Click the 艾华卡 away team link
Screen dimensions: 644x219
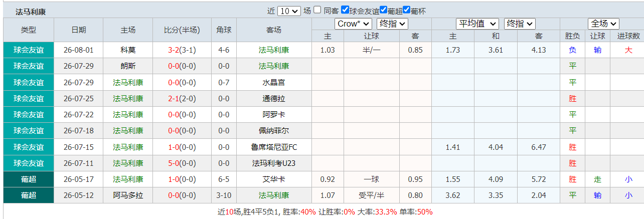[274, 179]
